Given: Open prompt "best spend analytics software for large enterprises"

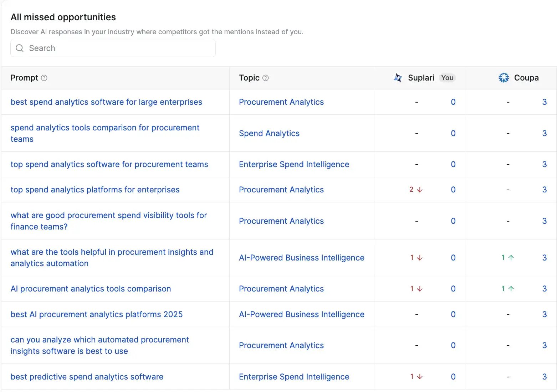Looking at the screenshot, I should (x=106, y=102).
